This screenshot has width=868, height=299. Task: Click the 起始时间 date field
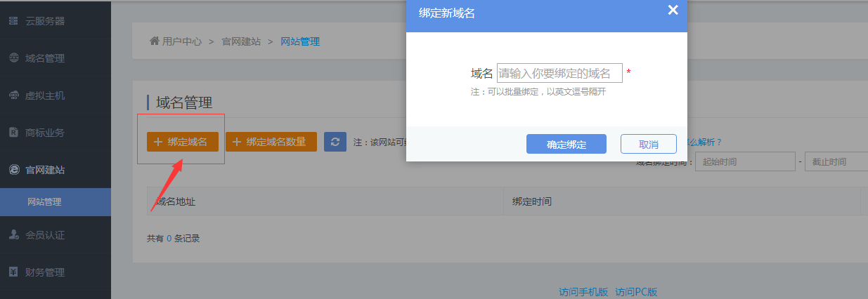click(744, 162)
